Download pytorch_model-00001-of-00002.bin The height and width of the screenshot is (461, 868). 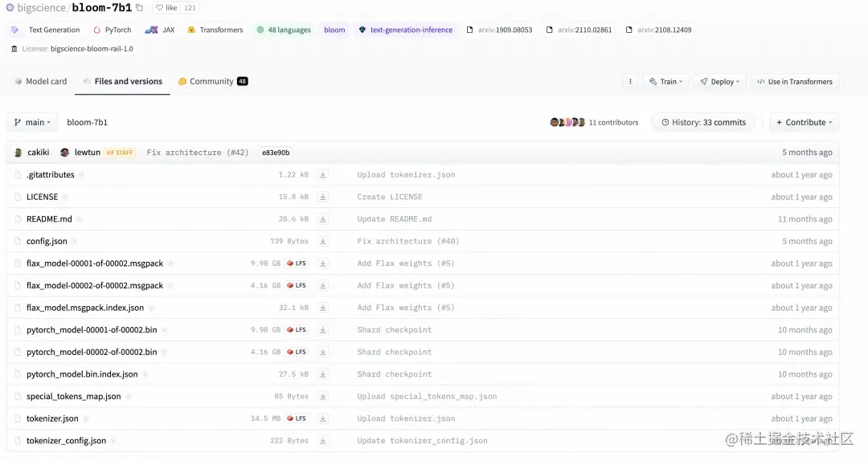[323, 330]
